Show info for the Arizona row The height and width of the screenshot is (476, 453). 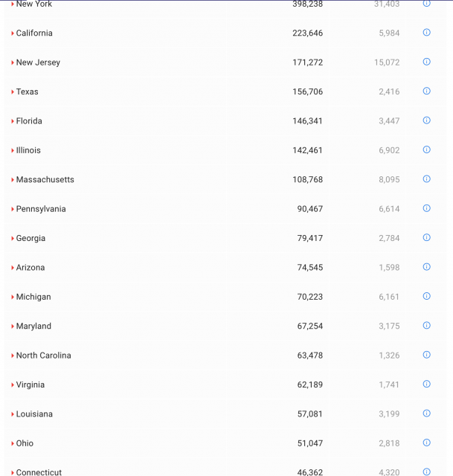[426, 267]
